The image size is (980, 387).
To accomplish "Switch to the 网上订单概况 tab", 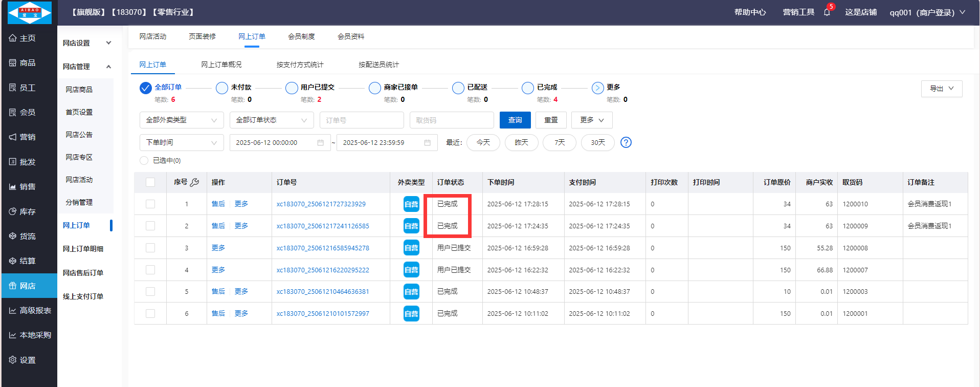I will pyautogui.click(x=221, y=64).
